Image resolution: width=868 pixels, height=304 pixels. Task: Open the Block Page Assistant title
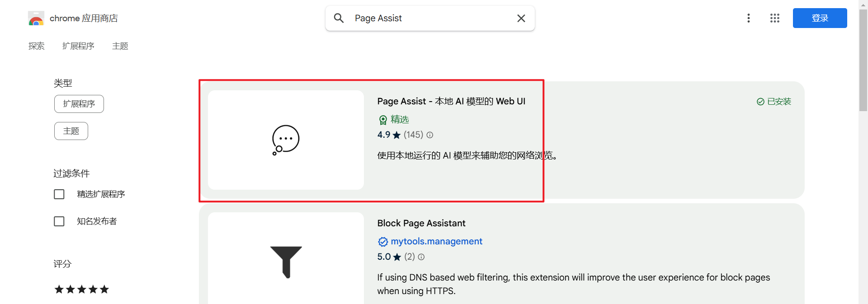point(421,223)
